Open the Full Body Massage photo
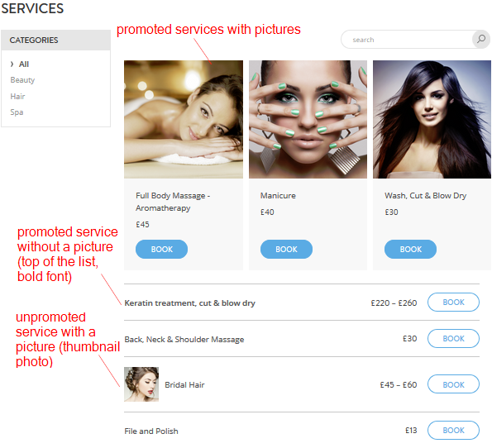The width and height of the screenshot is (492, 448). point(184,120)
